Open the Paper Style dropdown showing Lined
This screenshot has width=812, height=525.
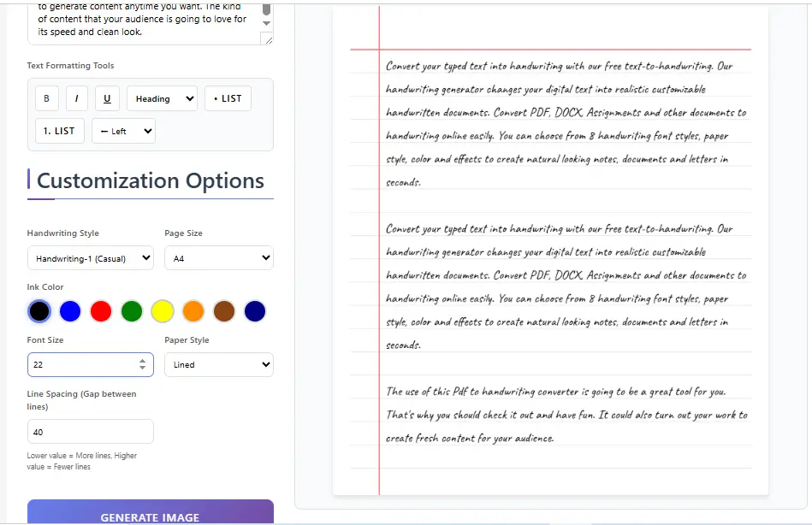218,364
